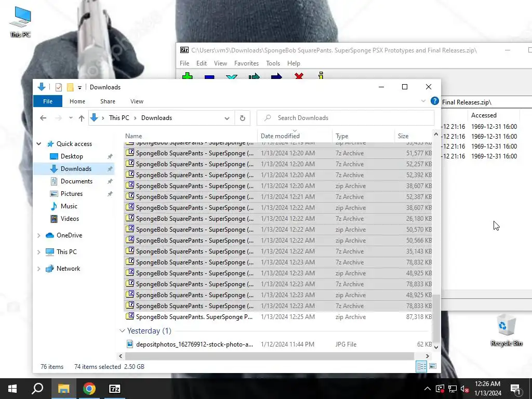
Task: Click the horizontal scrollbar in file list
Action: 270,356
